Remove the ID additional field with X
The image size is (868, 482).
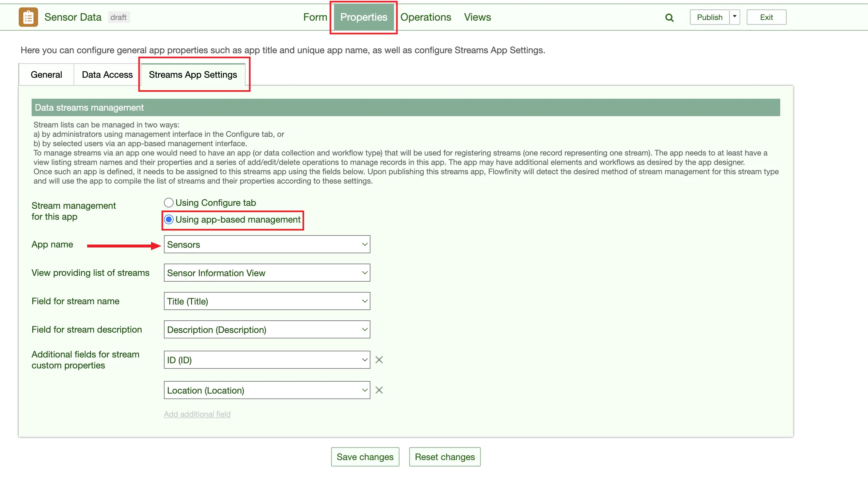[x=379, y=360]
